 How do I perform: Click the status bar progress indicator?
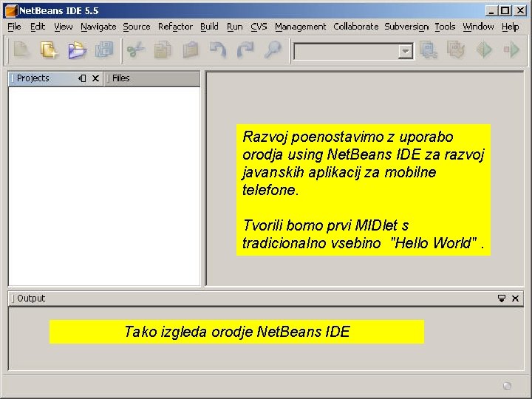click(507, 386)
